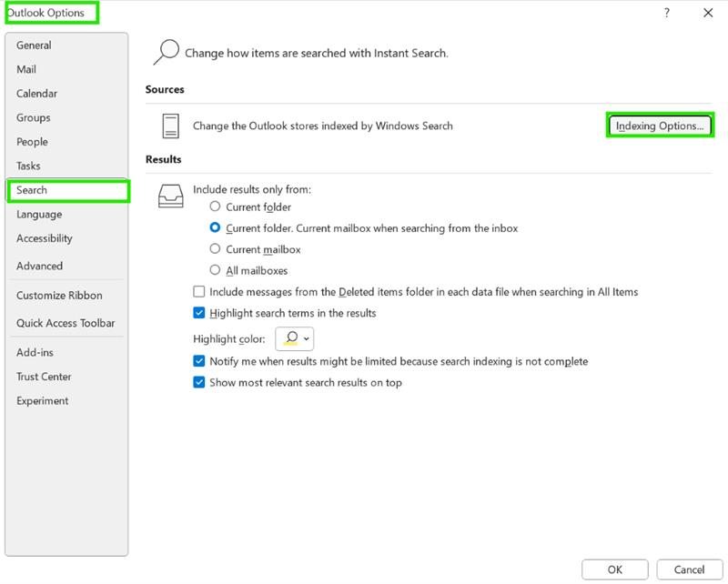Select the Search options category
The width and height of the screenshot is (728, 584).
point(67,191)
